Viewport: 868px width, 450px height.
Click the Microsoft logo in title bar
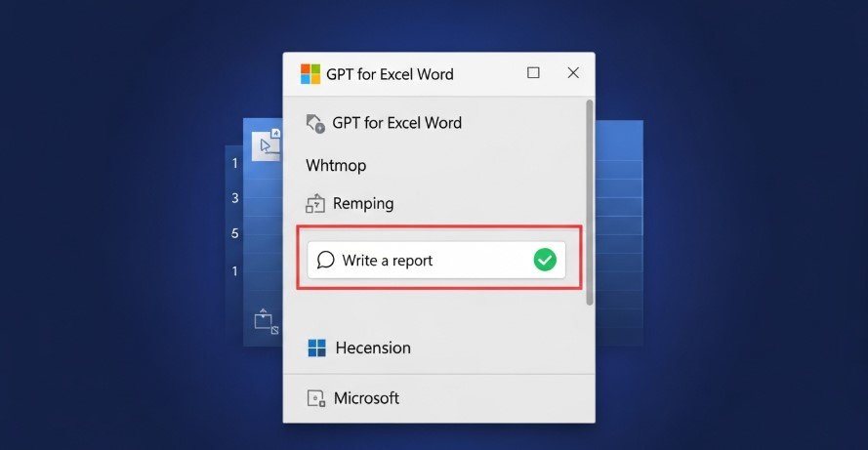point(310,73)
